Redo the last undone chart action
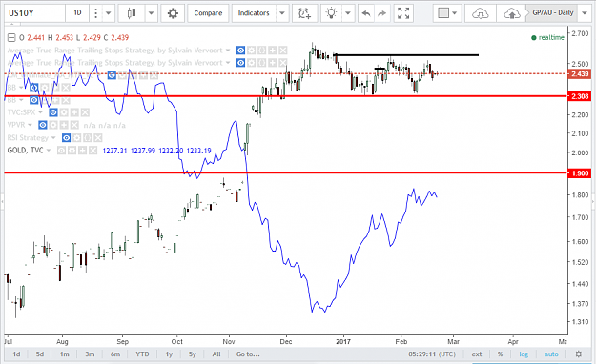 click(x=382, y=13)
